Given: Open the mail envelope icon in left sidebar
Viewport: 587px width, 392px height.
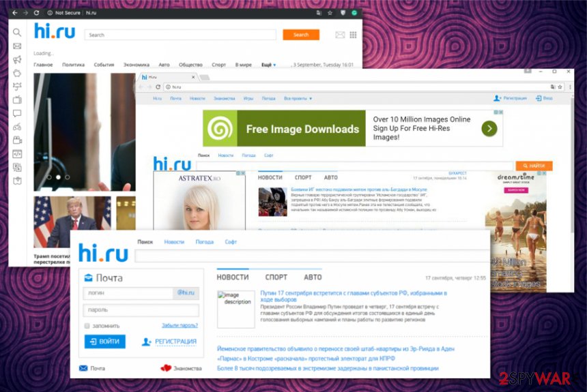Looking at the screenshot, I should (x=17, y=46).
